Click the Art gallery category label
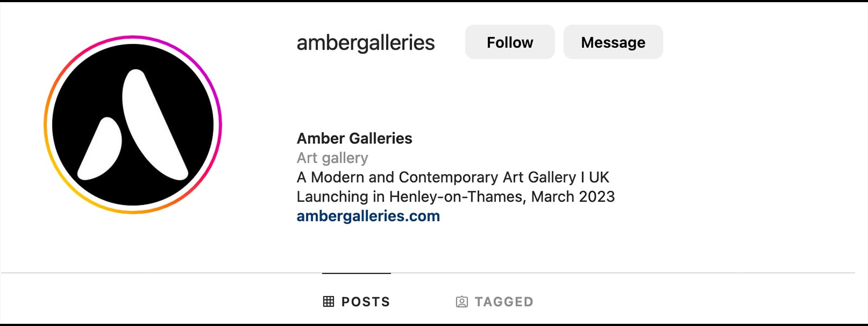Screen dimensions: 868x326 tap(333, 158)
